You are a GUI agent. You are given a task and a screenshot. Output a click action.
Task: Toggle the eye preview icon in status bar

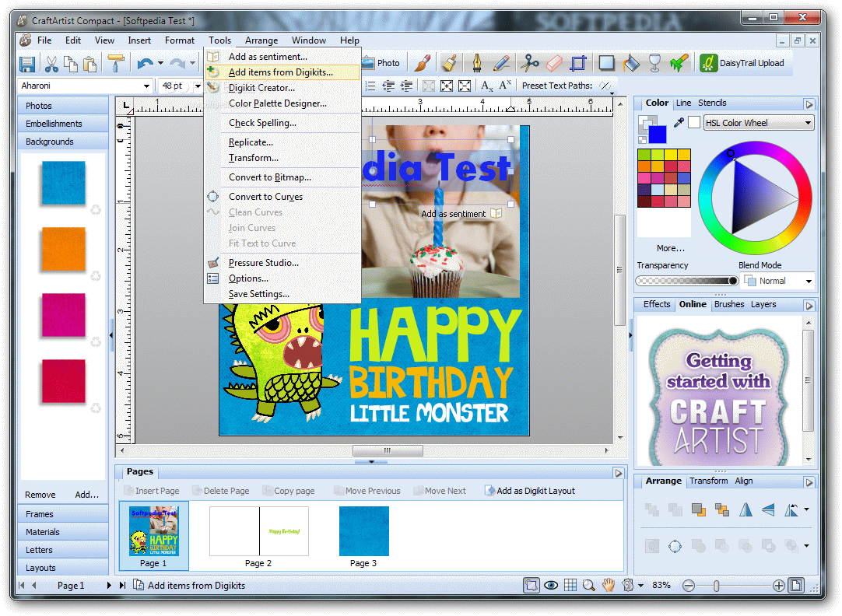(551, 585)
